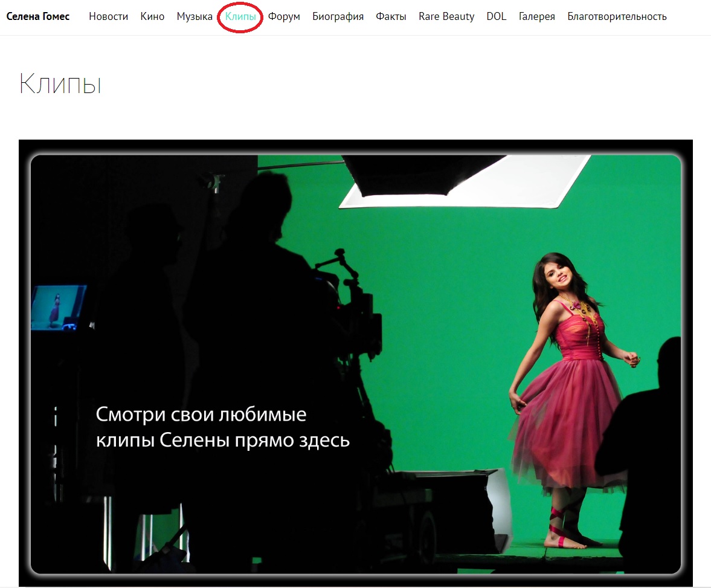Go to the Кино section

(152, 17)
